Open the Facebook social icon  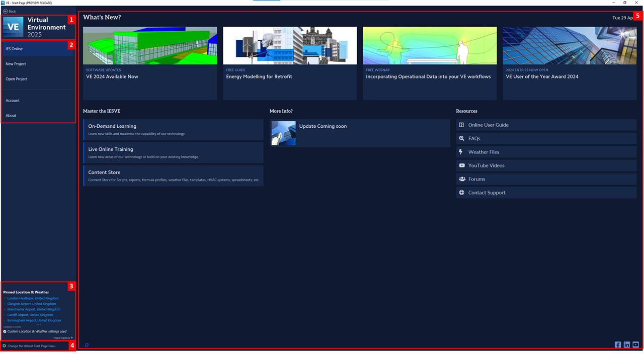pos(618,345)
